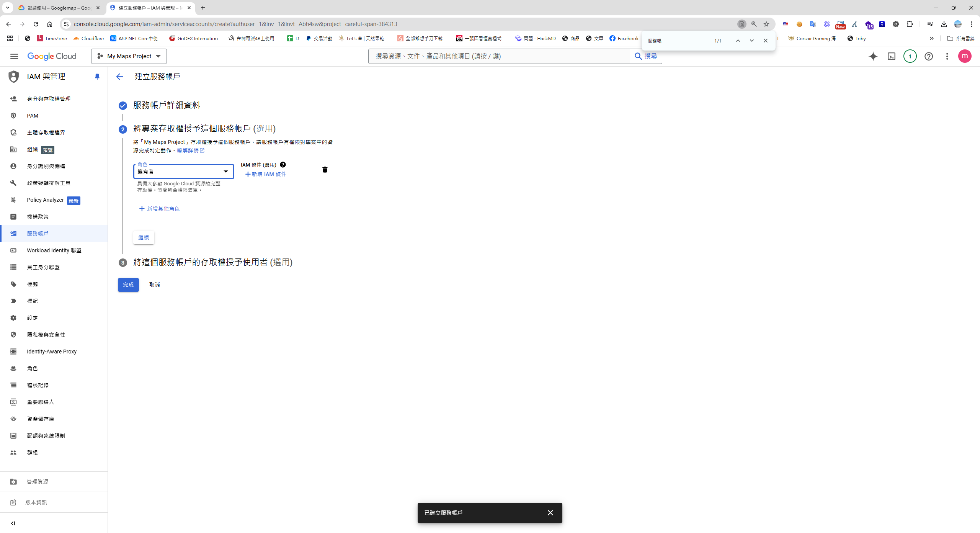Open 角色 in the sidebar menu
The height and width of the screenshot is (533, 980).
[x=32, y=368]
